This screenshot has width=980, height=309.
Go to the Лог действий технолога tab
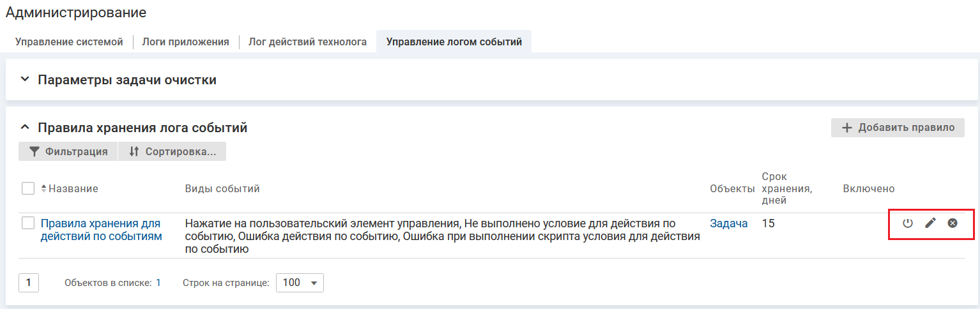coord(307,42)
